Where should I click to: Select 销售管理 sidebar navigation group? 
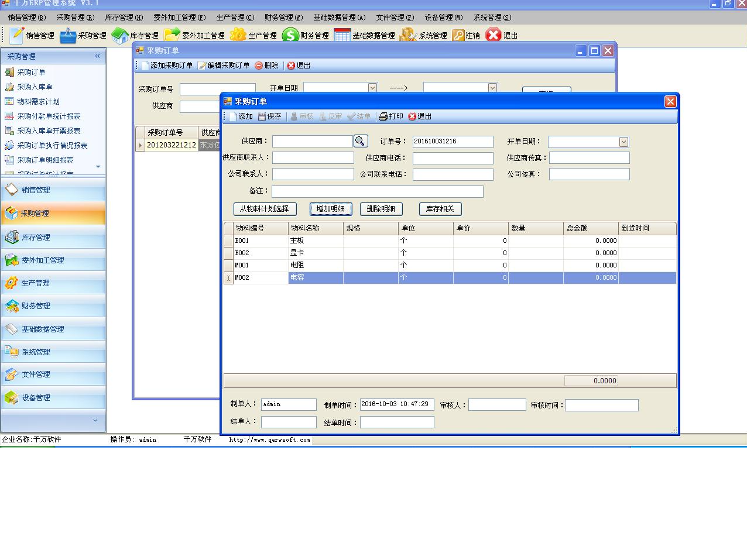click(x=53, y=190)
